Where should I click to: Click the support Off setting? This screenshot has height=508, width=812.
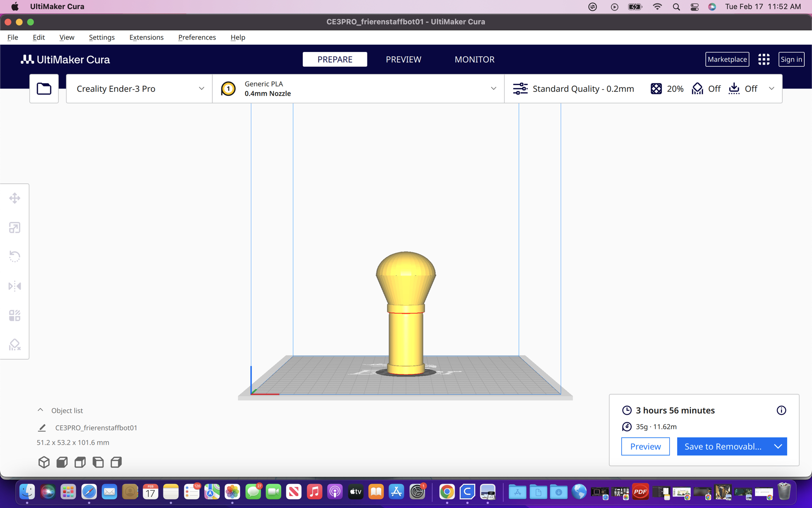click(x=706, y=89)
